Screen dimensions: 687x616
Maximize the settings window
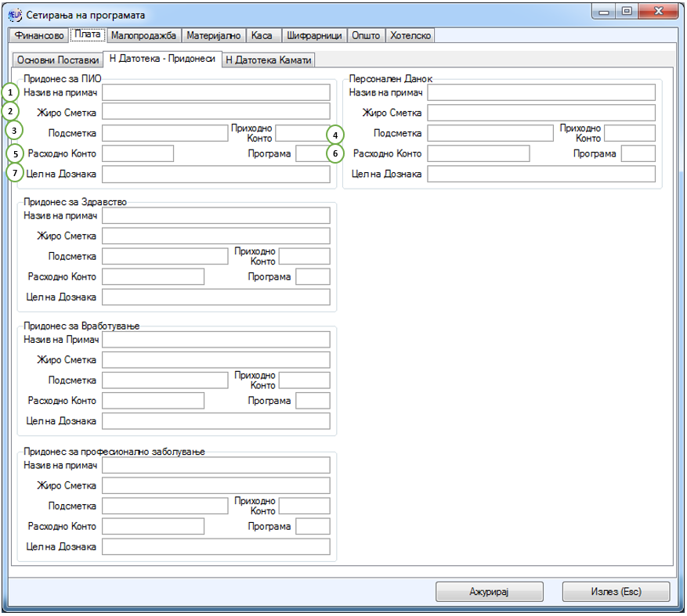click(x=627, y=12)
